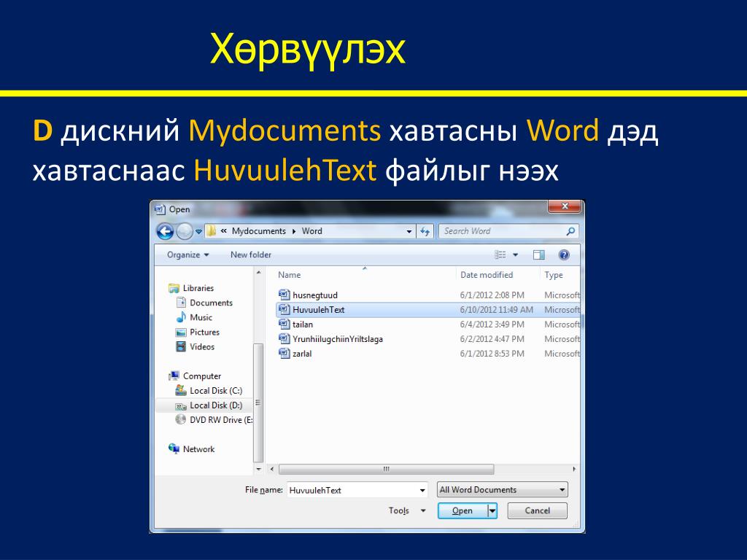The height and width of the screenshot is (560, 747).
Task: Select Local Disk (C:)
Action: (x=216, y=391)
